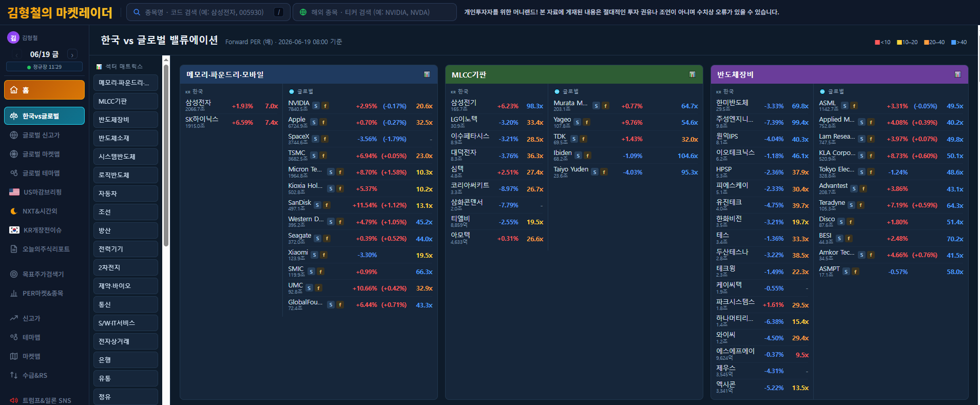Click the f badge next to Micron Te...
Viewport: 980px width, 405px height.
click(340, 172)
